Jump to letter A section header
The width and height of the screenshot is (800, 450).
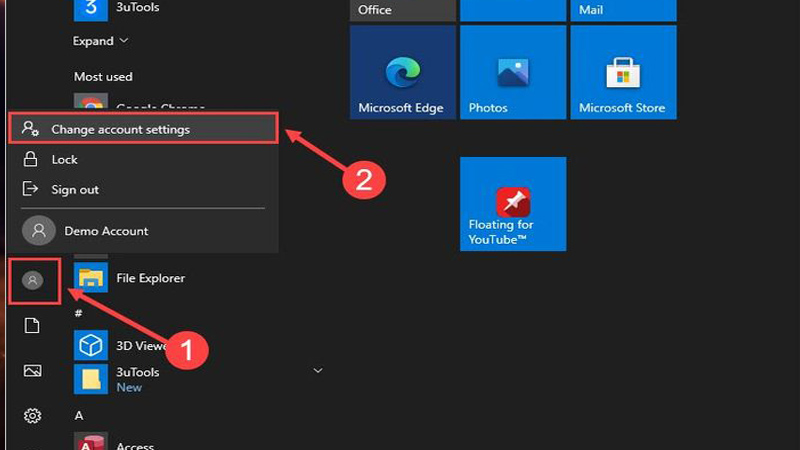(x=79, y=415)
